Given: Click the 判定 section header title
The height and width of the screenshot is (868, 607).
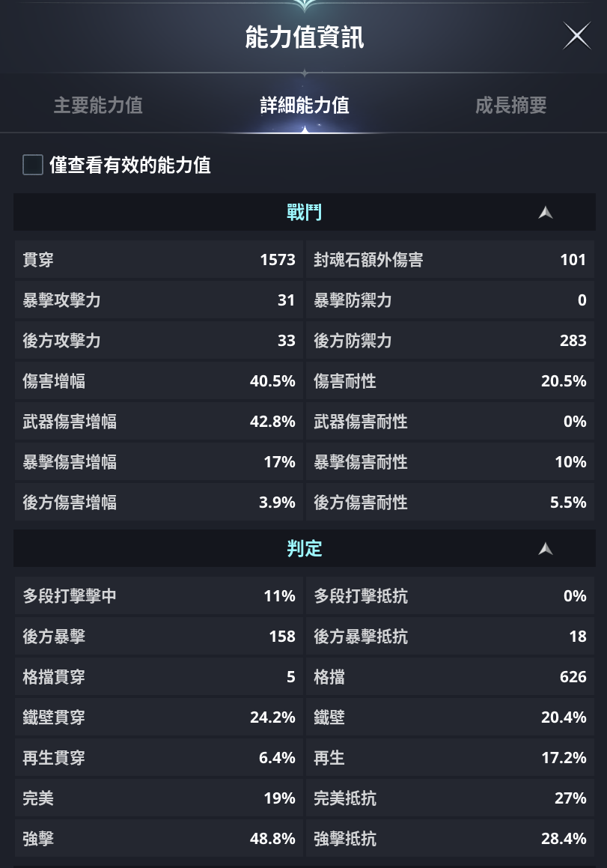Looking at the screenshot, I should pos(304,549).
